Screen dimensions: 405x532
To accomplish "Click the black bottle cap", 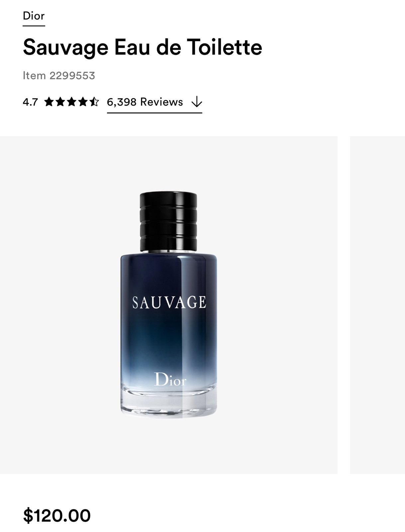I will tap(168, 221).
